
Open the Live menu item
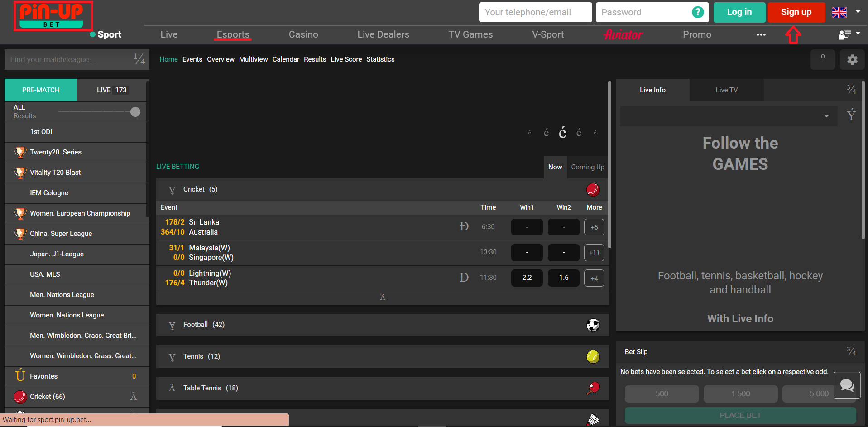[169, 34]
